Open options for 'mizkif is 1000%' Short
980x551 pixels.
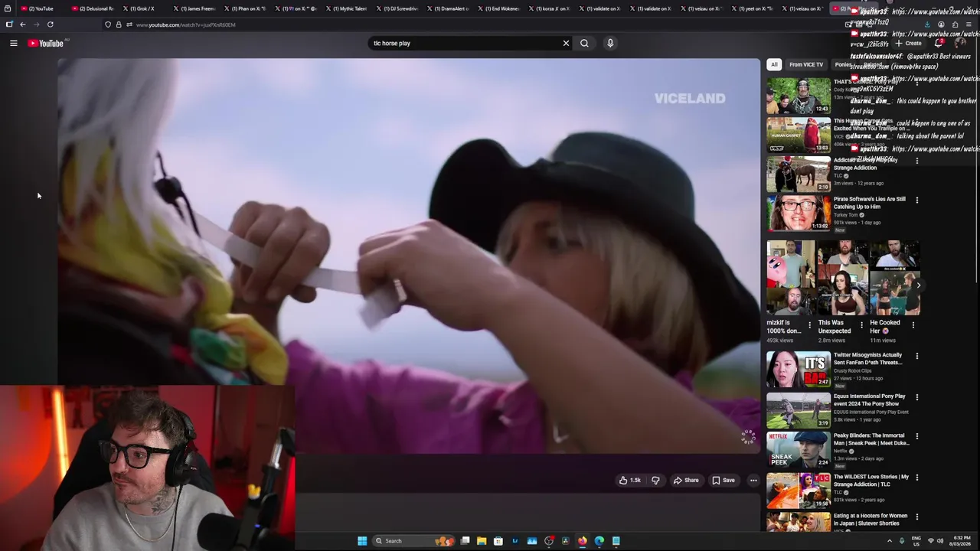810,324
